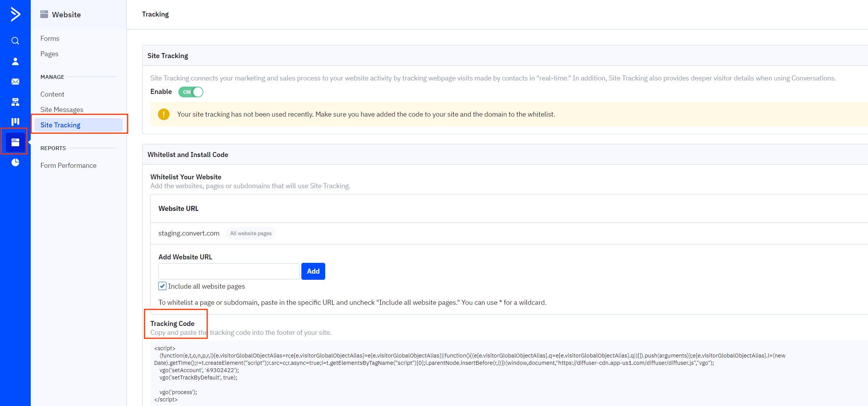
Task: Open Pages from the left panel
Action: (x=49, y=53)
